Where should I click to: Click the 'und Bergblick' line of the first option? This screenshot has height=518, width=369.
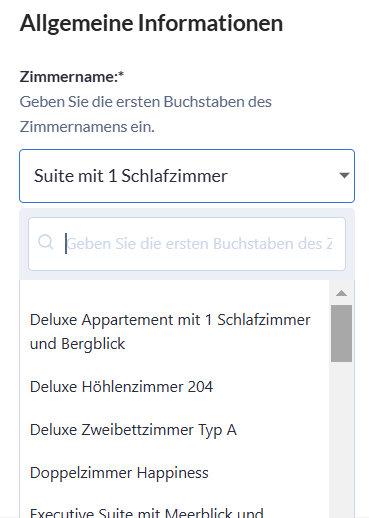[77, 344]
